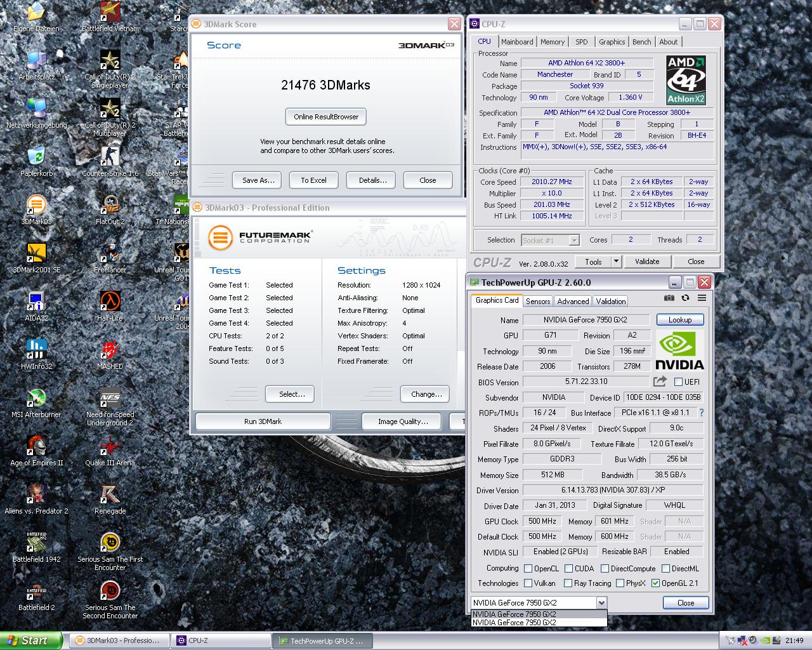Choose the second NVIDIA GeForce 7950 GX2 entry
Viewport: 812px width, 650px height.
click(539, 622)
